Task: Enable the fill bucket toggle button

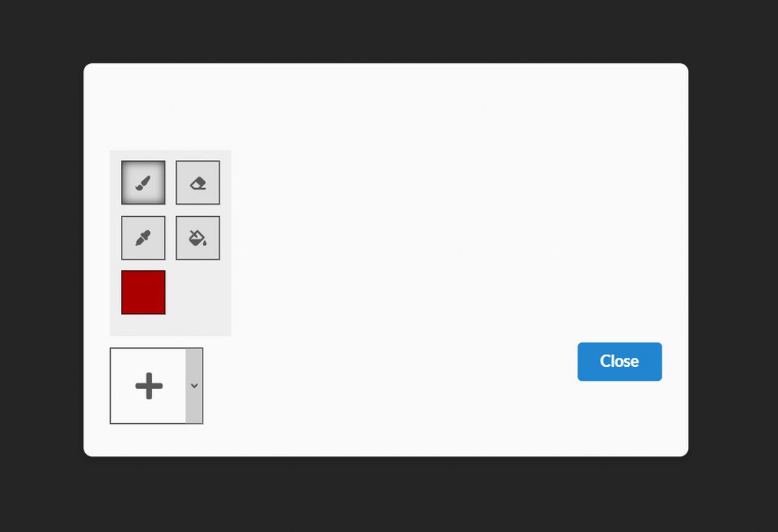Action: click(198, 237)
